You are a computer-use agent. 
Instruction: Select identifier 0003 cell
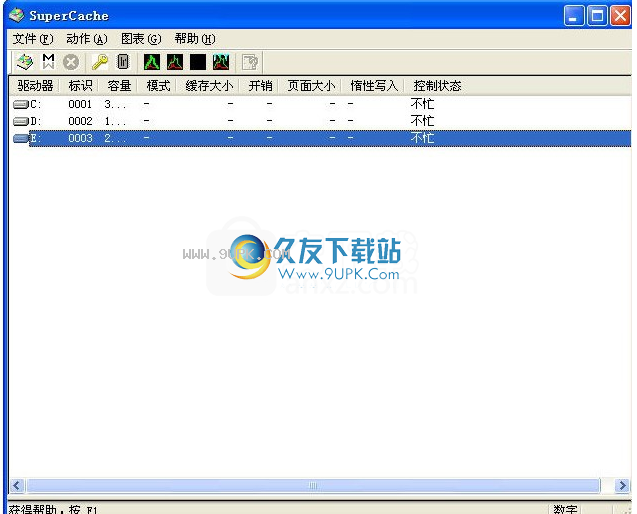tap(80, 139)
